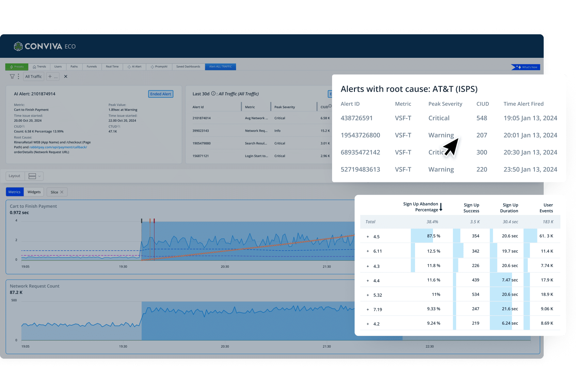Click the Time Alert Fired column header

click(x=523, y=104)
